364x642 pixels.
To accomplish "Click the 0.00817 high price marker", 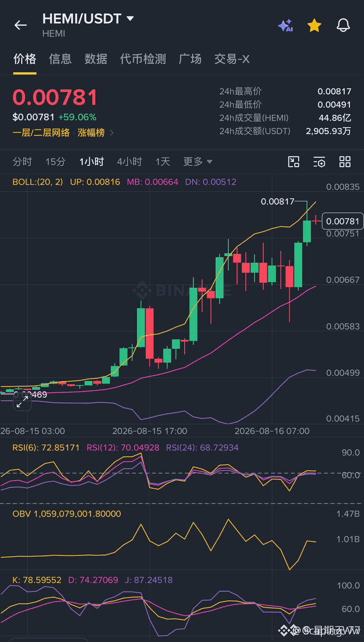I will click(277, 201).
